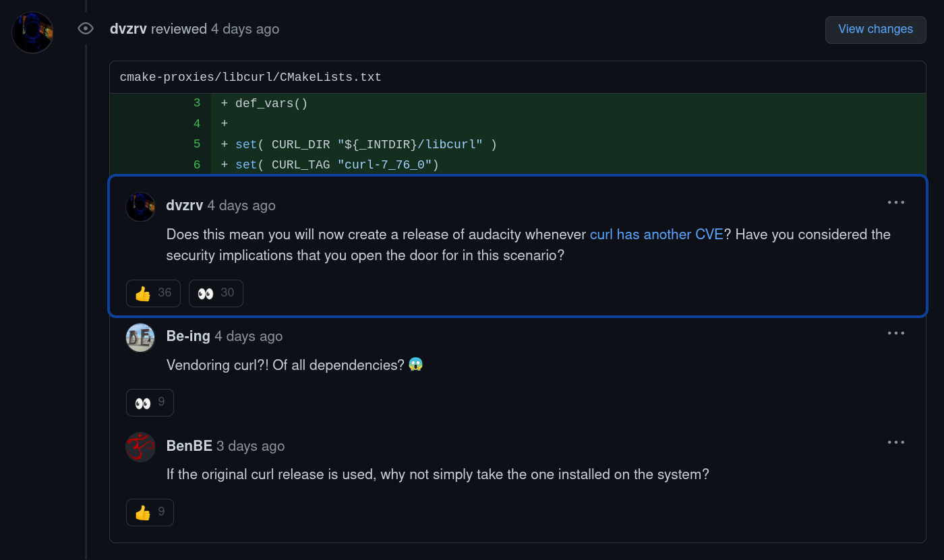The height and width of the screenshot is (560, 944).
Task: Open options menu on Be-ing's comment
Action: pos(896,333)
